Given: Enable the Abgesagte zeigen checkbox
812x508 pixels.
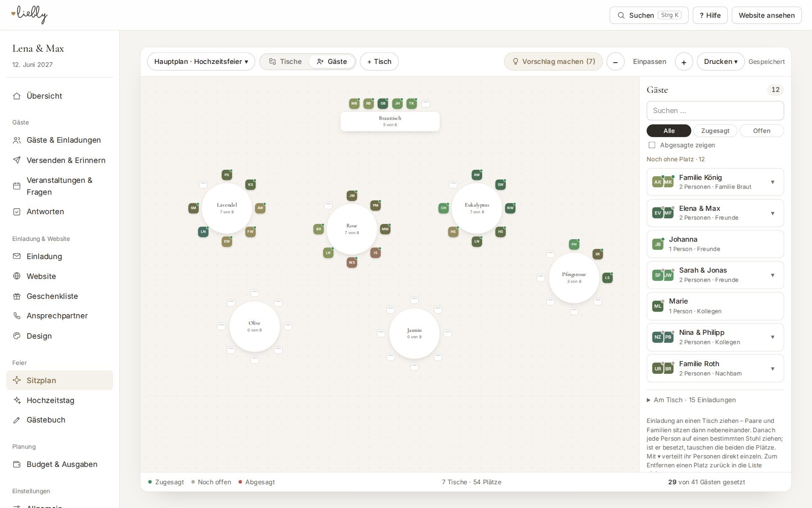Looking at the screenshot, I should (652, 145).
